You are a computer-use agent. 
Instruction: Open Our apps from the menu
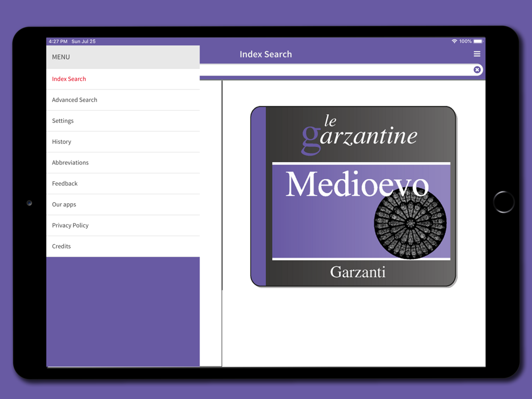123,205
